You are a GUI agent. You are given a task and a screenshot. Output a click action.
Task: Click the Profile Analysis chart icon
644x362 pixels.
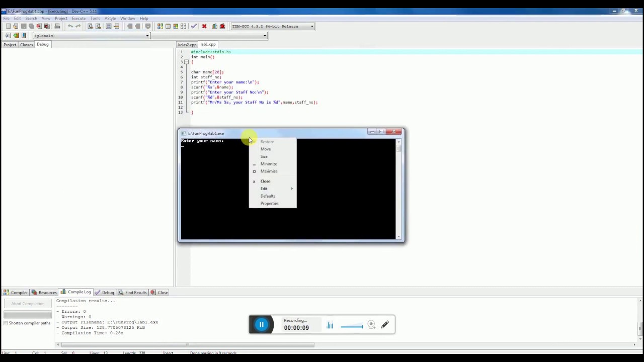(x=214, y=26)
